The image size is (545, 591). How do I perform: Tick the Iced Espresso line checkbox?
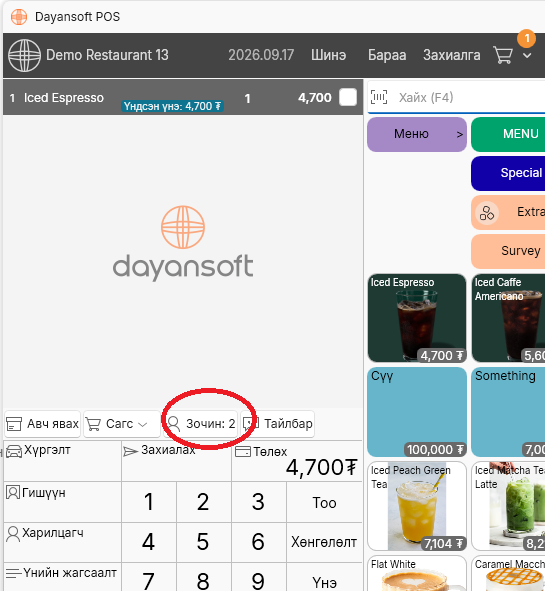(x=348, y=98)
